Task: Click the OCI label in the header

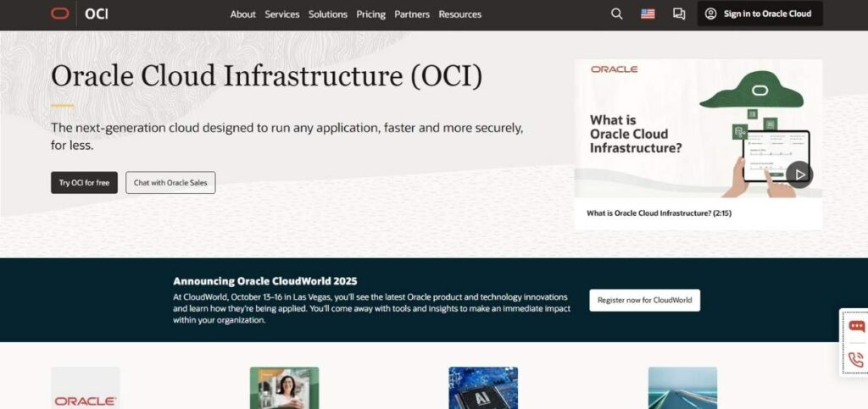Action: coord(97,14)
